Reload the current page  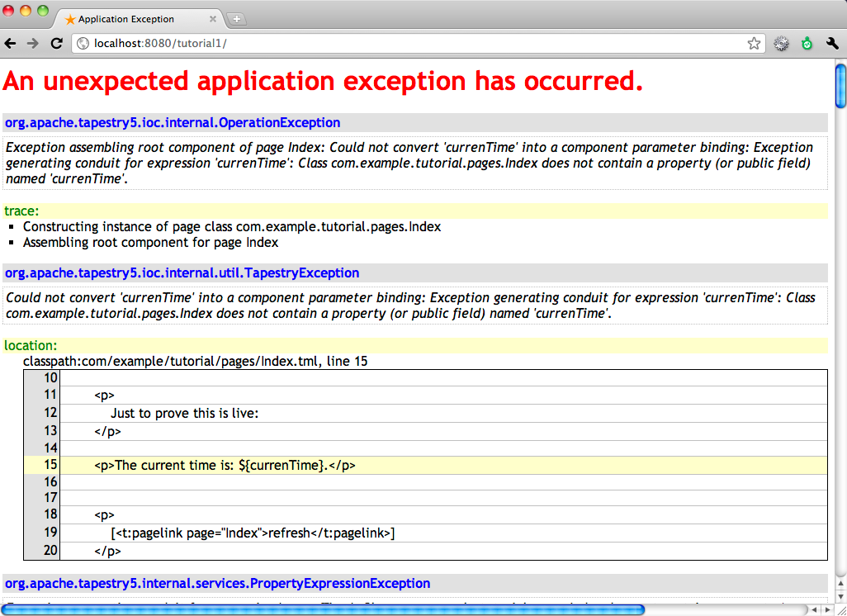[x=56, y=44]
